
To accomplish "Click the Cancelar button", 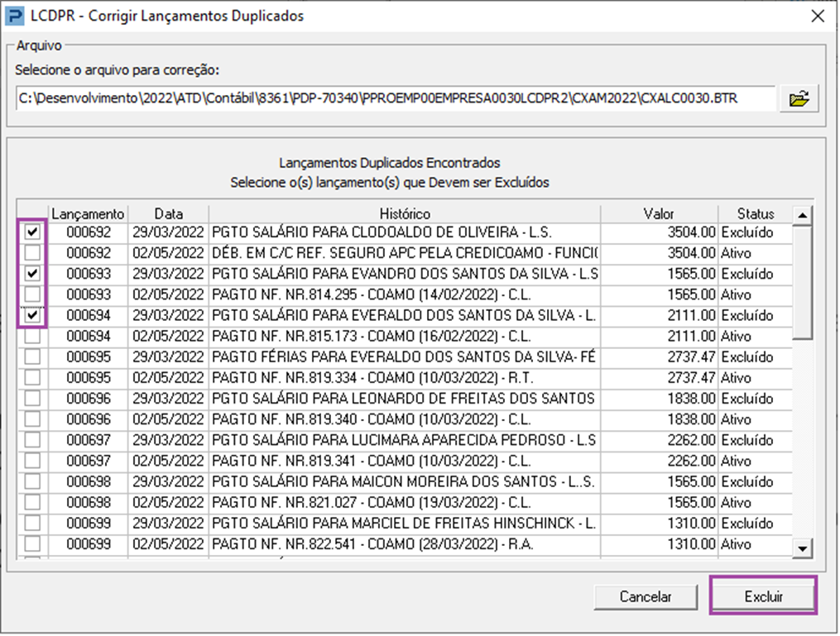I will pyautogui.click(x=646, y=596).
